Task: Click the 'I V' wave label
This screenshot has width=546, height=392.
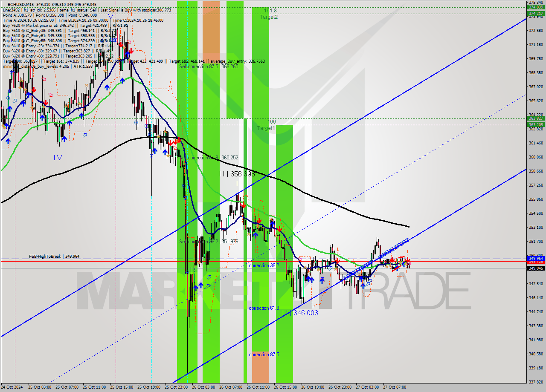Action: coord(58,158)
